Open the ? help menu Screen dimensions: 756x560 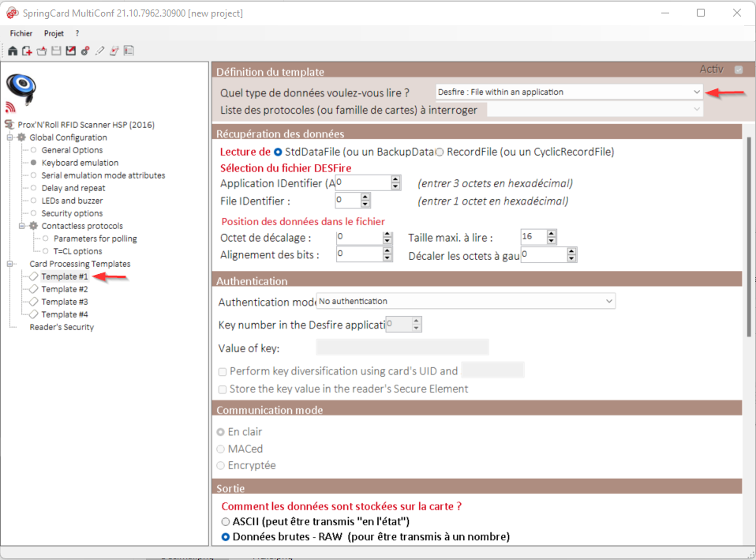pyautogui.click(x=77, y=33)
